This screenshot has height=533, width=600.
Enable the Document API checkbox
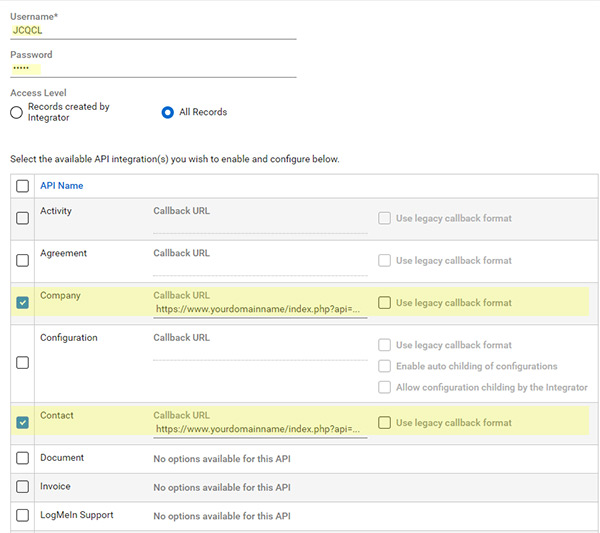point(23,458)
